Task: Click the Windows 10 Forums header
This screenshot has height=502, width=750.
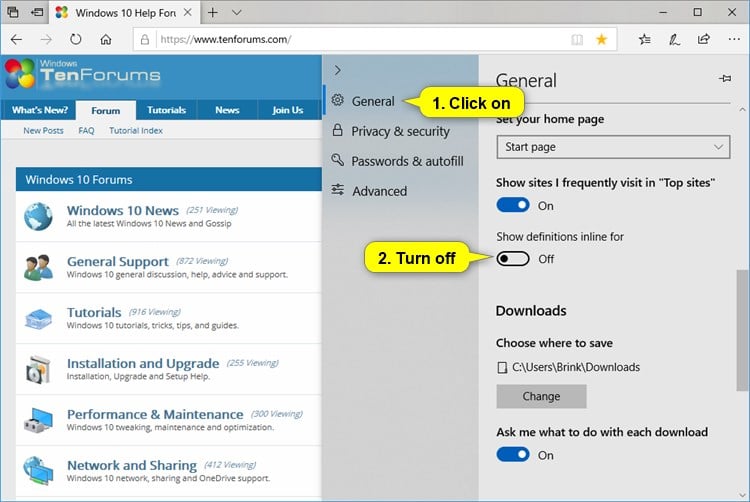Action: pyautogui.click(x=168, y=179)
